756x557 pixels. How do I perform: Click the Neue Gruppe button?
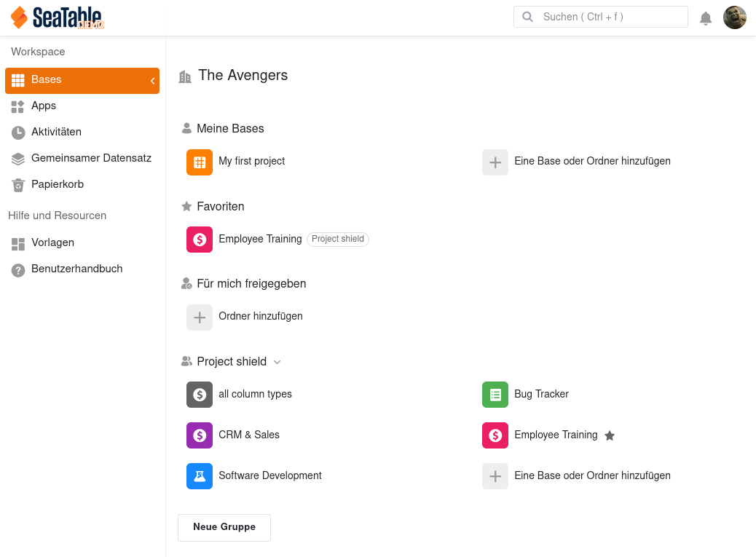tap(224, 527)
